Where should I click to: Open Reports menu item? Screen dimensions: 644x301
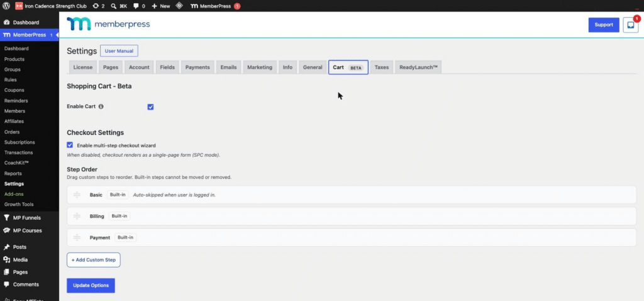[x=13, y=174]
